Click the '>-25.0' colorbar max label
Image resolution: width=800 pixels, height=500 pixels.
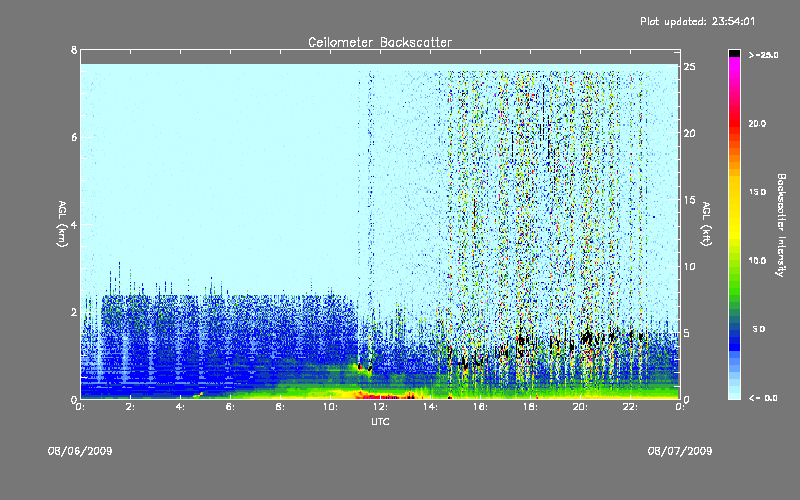pos(763,55)
